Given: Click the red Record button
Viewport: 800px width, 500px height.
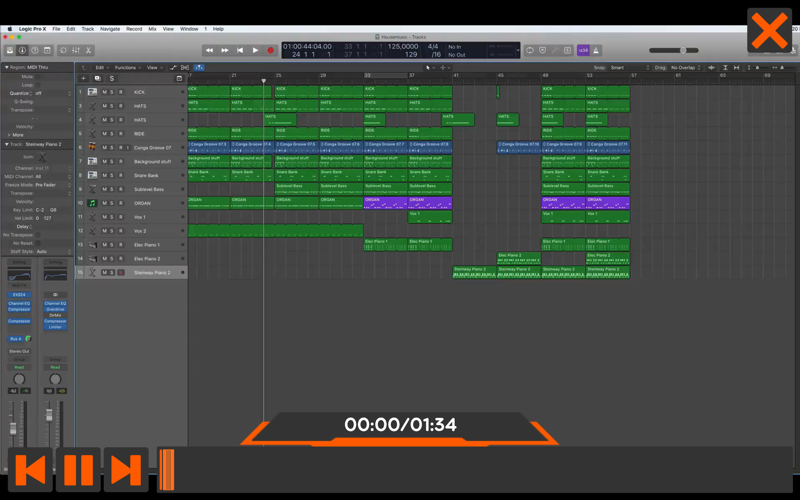Looking at the screenshot, I should tap(270, 50).
